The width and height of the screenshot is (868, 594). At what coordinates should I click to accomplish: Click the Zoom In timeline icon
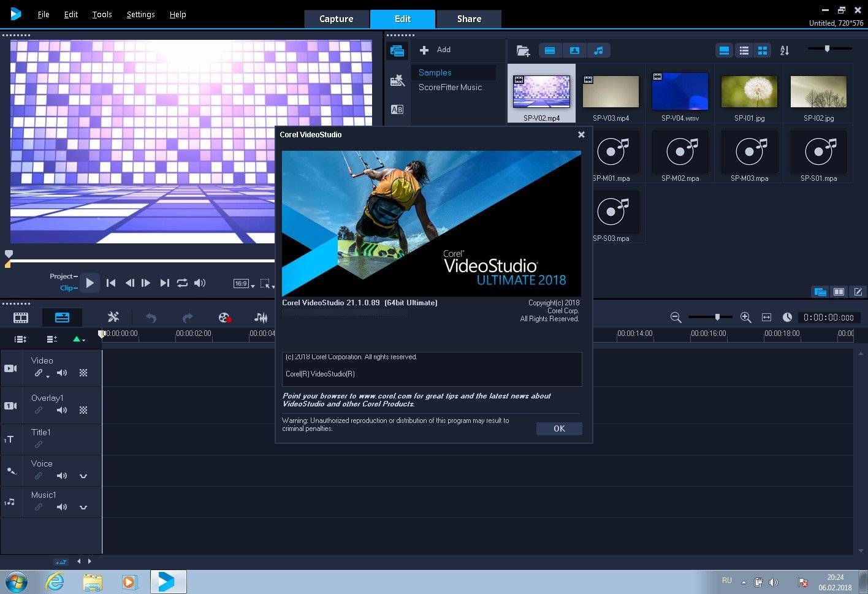[745, 318]
